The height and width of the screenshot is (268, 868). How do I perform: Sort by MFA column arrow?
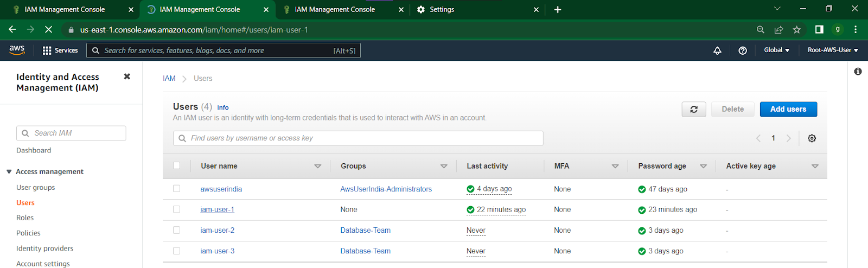coord(615,167)
